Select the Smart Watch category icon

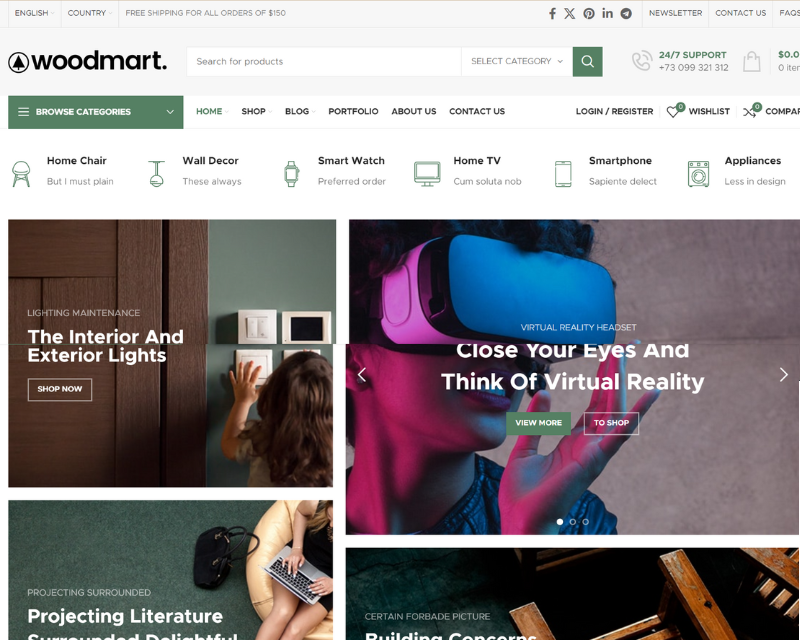[291, 174]
